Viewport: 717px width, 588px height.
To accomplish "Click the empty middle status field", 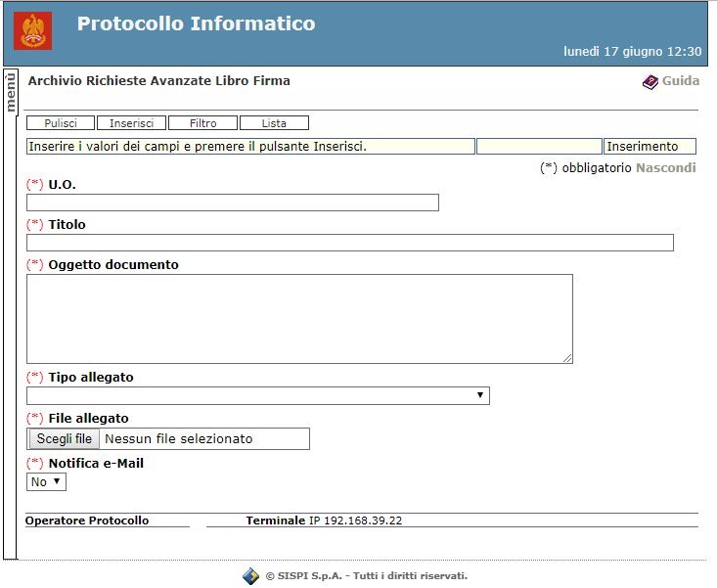I will (539, 147).
